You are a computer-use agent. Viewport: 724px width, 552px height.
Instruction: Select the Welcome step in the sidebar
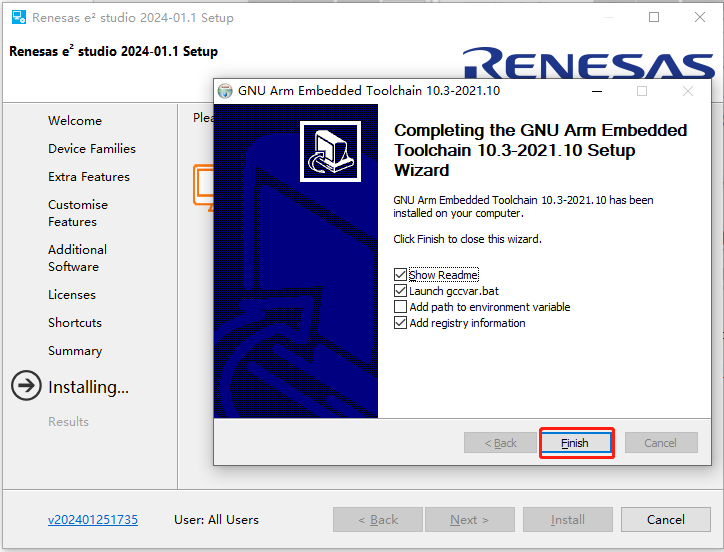(75, 121)
